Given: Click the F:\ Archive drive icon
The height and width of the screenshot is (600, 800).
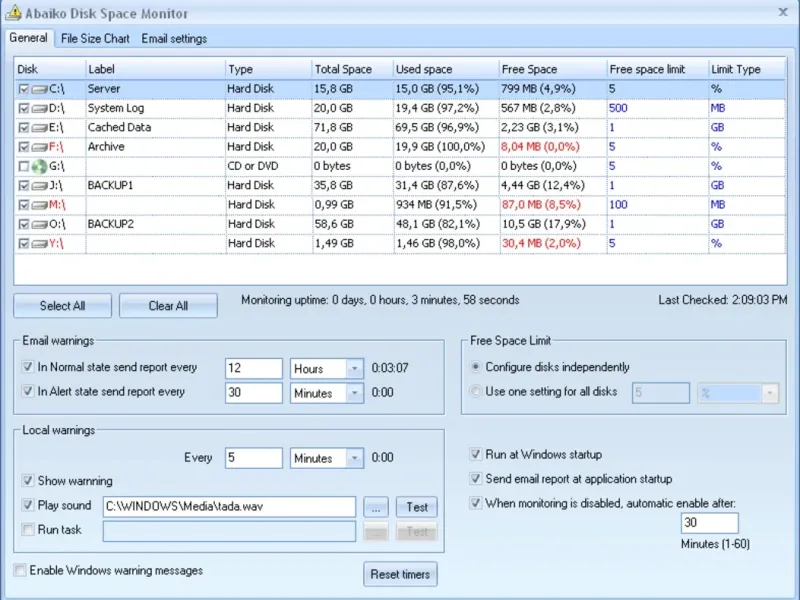Looking at the screenshot, I should (40, 147).
